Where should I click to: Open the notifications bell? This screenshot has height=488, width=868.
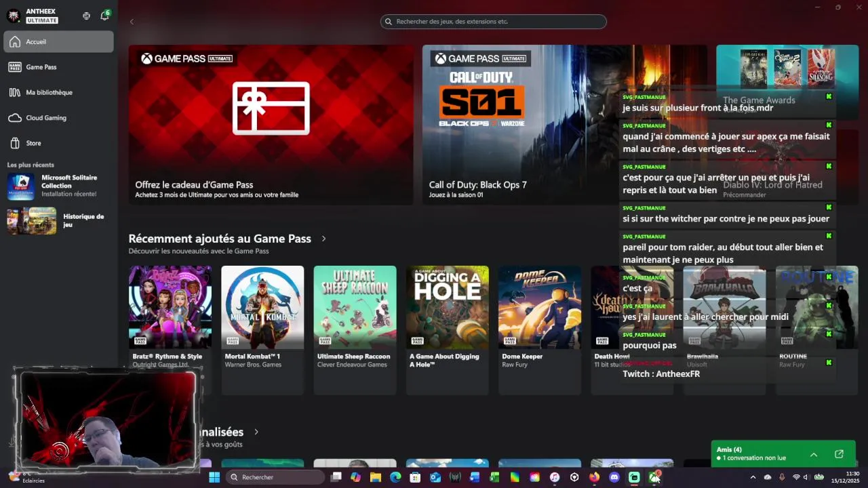point(104,16)
